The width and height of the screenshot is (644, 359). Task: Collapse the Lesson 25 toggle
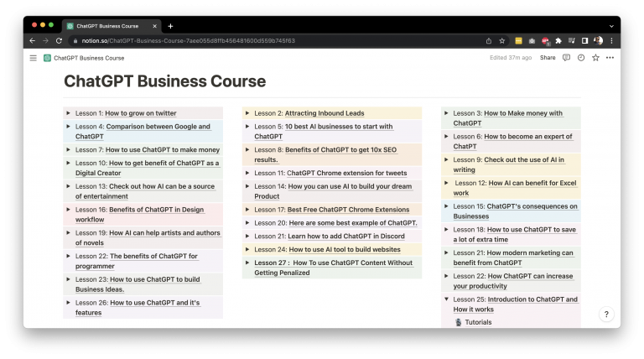(446, 299)
